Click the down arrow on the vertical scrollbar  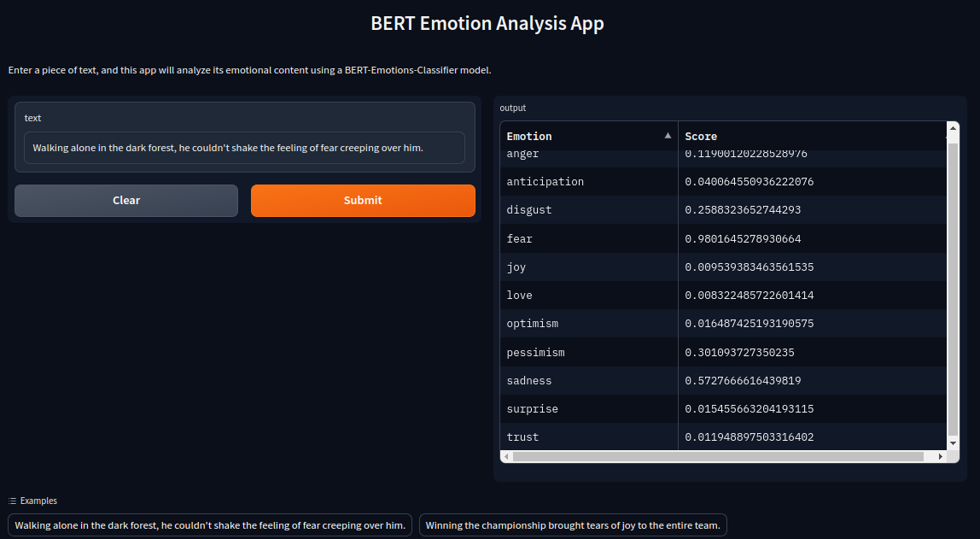952,442
